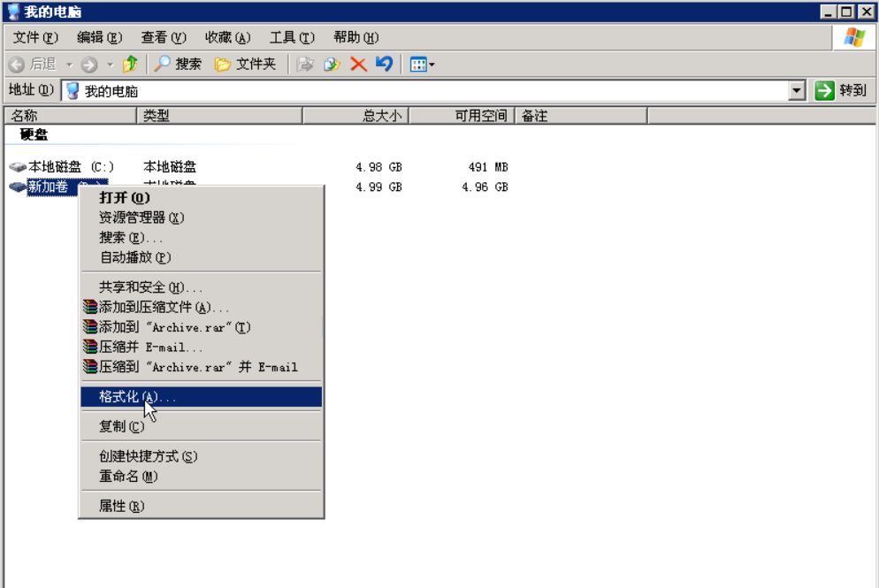Choose Search (搜索) in context menu
This screenshot has height=588, width=879.
(202, 238)
